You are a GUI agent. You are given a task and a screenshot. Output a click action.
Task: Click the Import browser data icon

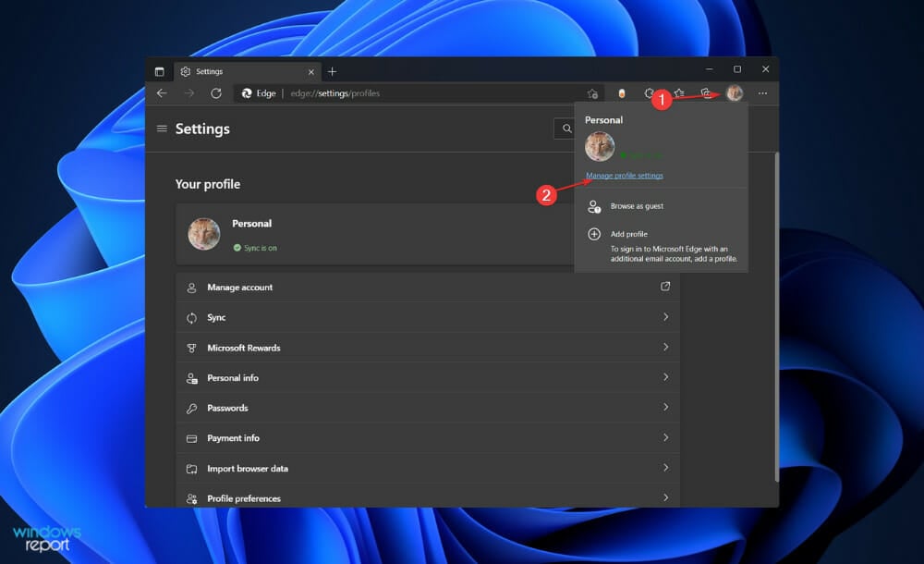pyautogui.click(x=191, y=469)
